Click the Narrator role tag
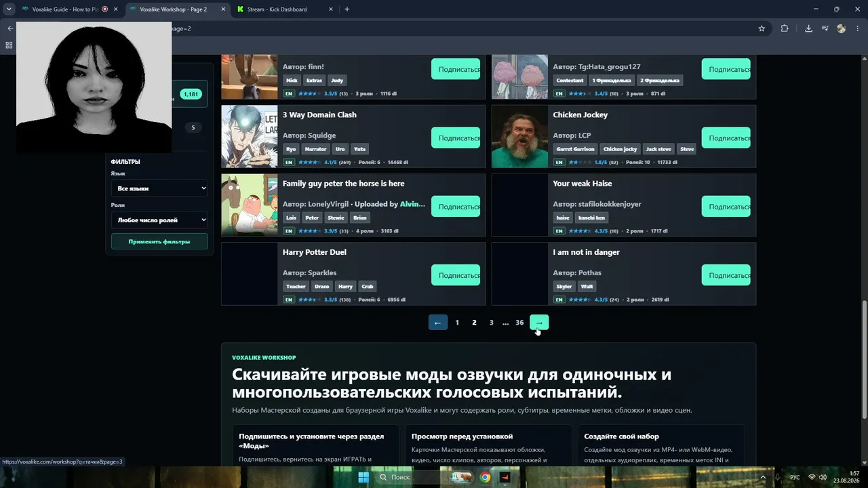 coord(316,149)
